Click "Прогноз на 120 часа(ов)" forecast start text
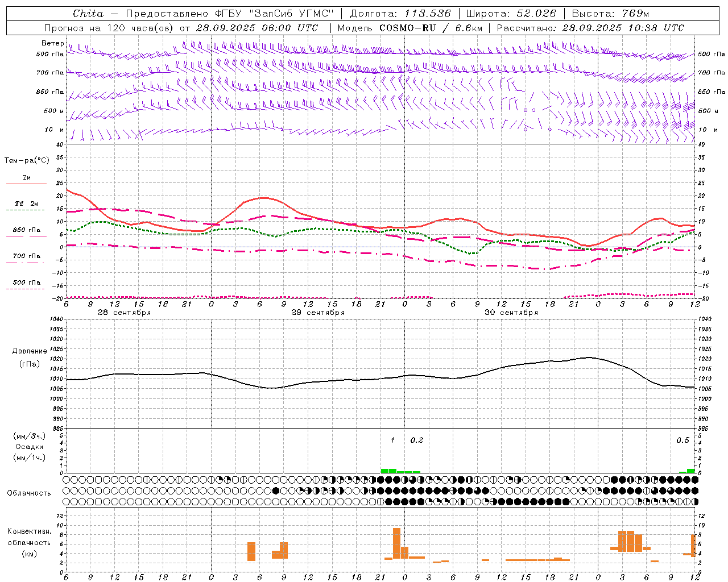 coord(110,28)
